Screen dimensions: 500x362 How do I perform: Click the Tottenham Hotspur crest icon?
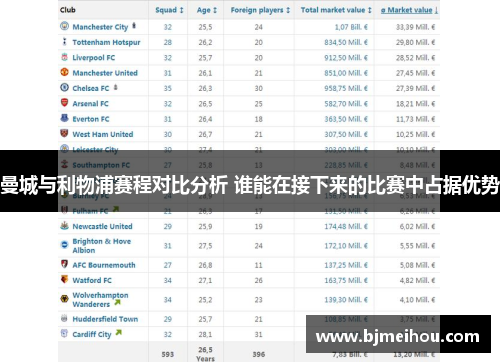tap(64, 42)
